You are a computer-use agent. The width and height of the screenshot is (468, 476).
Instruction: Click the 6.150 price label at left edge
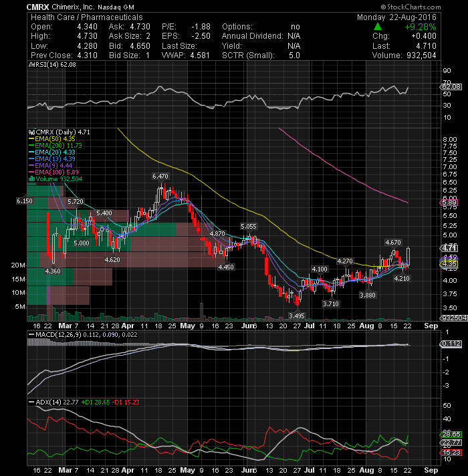(x=25, y=201)
